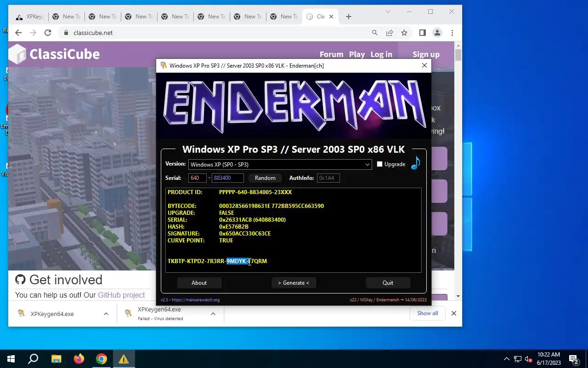Click Chrome forward arrow
The image size is (588, 368).
[33, 33]
